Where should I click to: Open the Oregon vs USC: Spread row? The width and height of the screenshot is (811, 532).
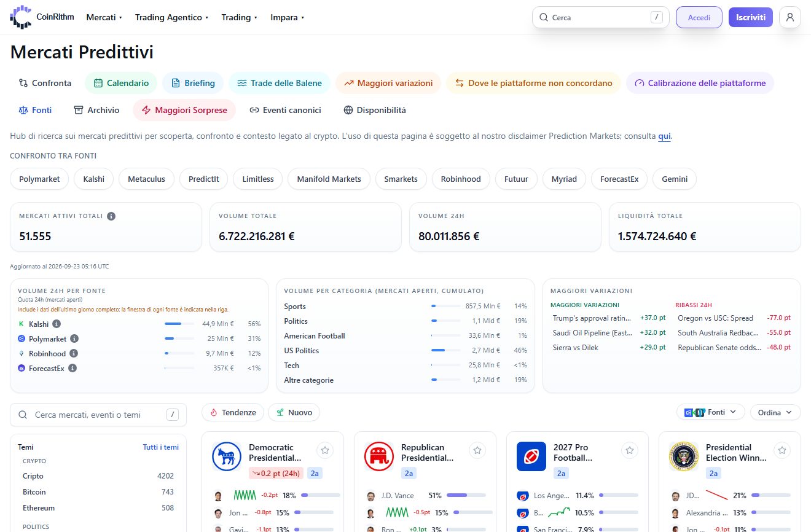point(734,318)
